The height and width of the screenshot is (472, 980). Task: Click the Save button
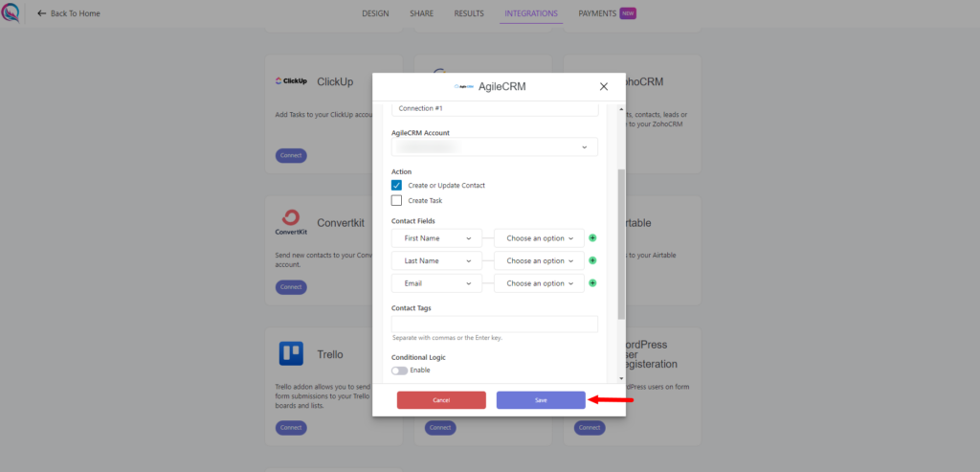tap(541, 400)
